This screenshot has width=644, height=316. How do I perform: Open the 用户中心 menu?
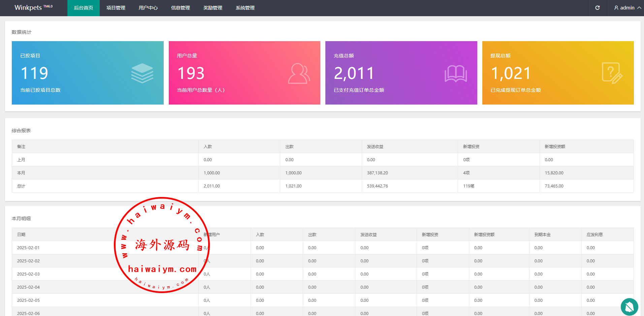pos(148,8)
